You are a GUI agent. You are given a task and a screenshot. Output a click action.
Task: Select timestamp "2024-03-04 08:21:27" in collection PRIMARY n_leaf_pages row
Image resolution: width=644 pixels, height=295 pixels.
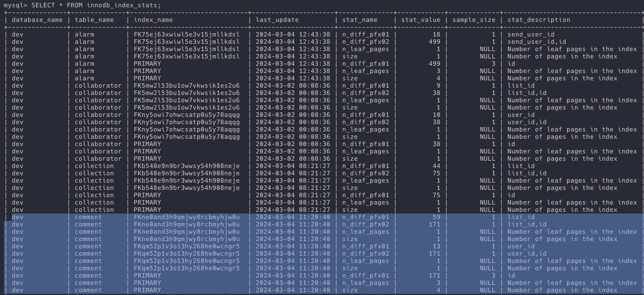293,202
